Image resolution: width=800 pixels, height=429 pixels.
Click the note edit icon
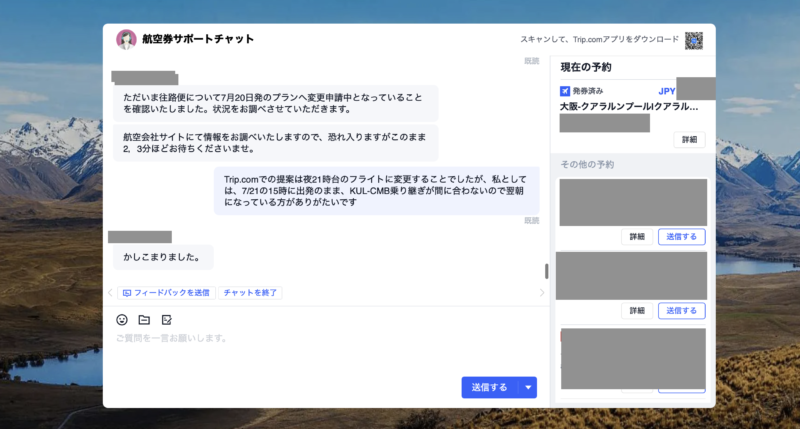point(167,320)
